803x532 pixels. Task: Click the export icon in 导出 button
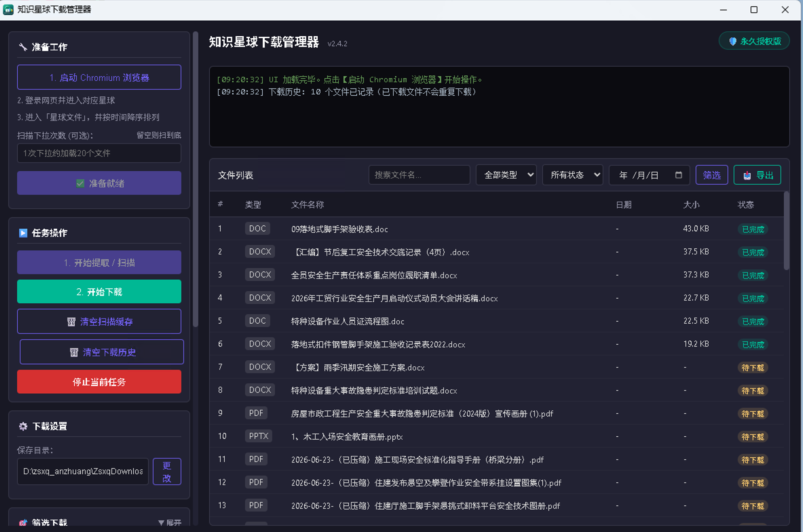tap(747, 175)
